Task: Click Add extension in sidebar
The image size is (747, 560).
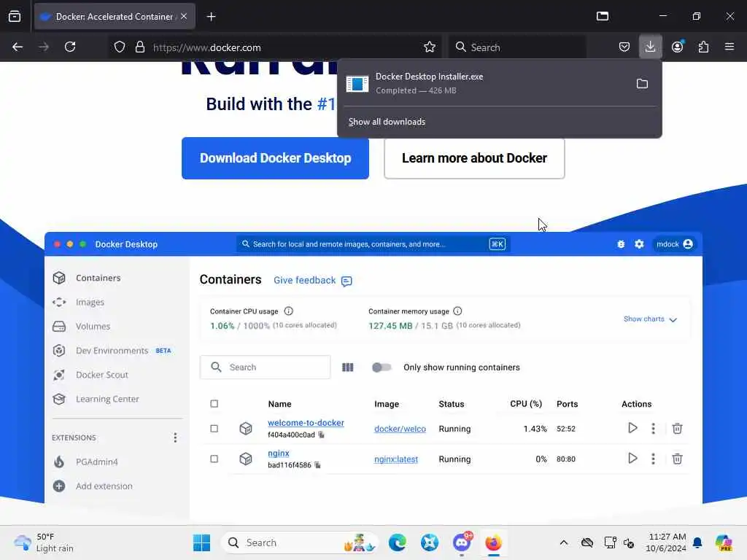Action: [93, 486]
